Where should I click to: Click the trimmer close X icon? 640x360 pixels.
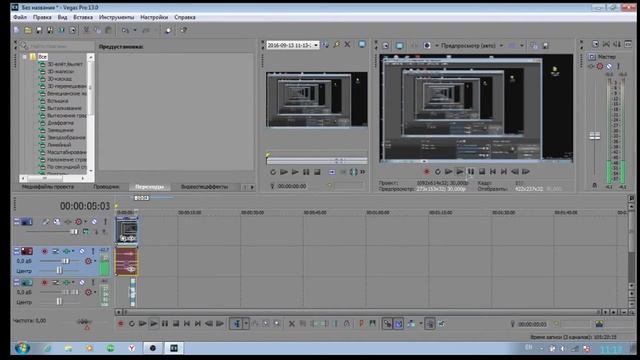[x=347, y=44]
